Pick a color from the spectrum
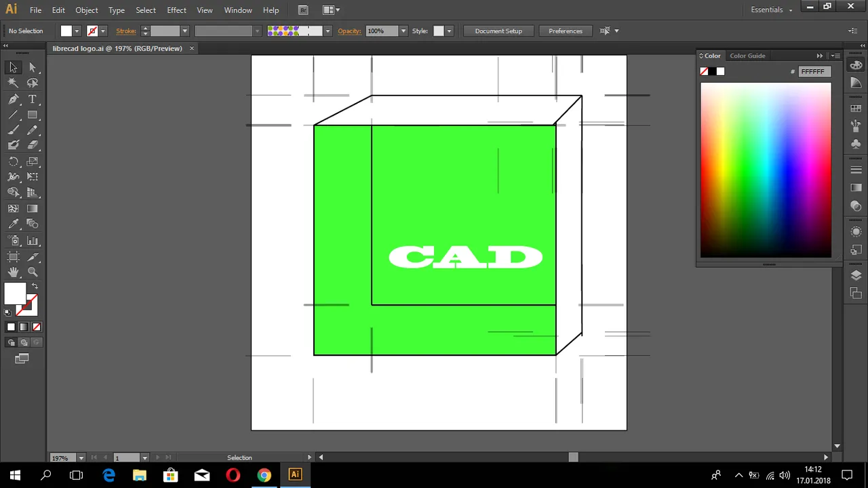This screenshot has height=488, width=868. (x=766, y=170)
